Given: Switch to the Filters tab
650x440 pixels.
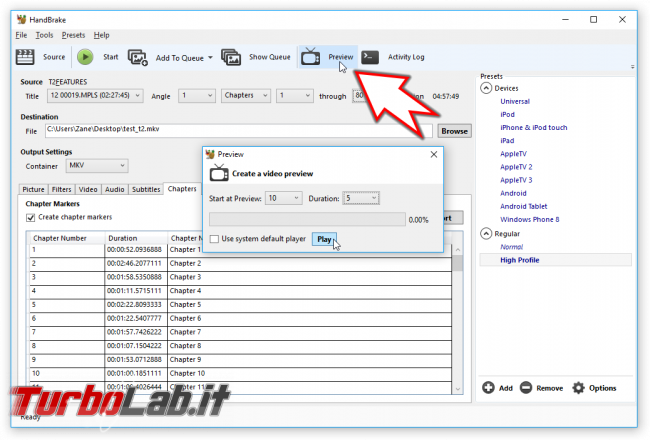Looking at the screenshot, I should [x=61, y=189].
